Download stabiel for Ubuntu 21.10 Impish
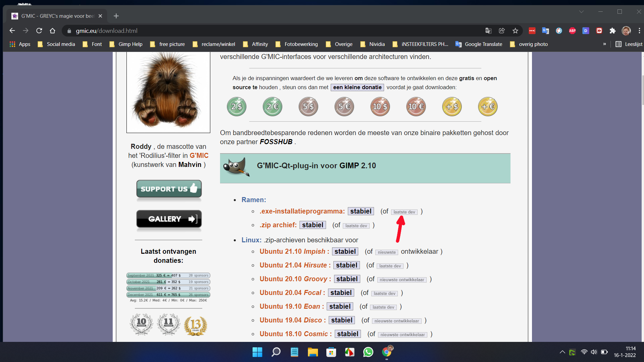 [x=345, y=251]
